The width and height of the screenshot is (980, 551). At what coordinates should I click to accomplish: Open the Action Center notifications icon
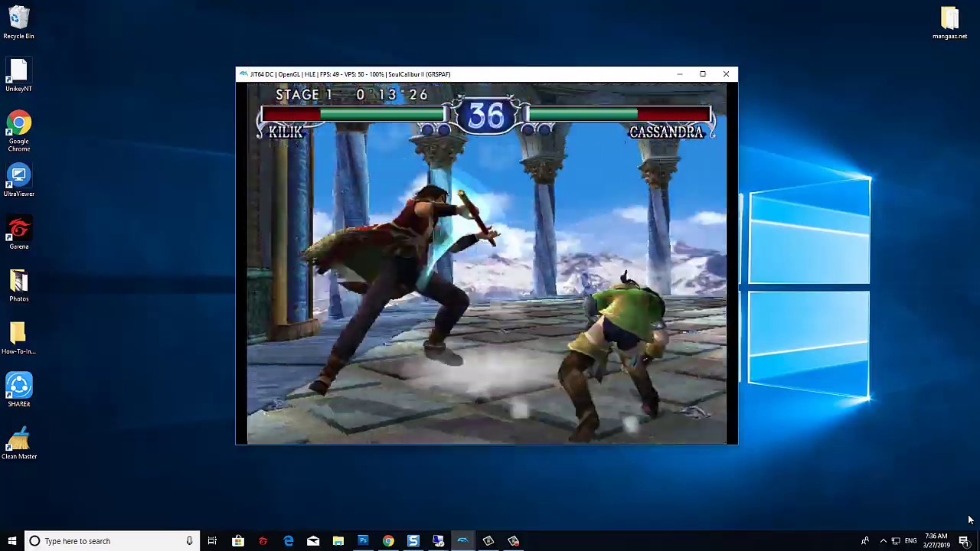pyautogui.click(x=964, y=541)
